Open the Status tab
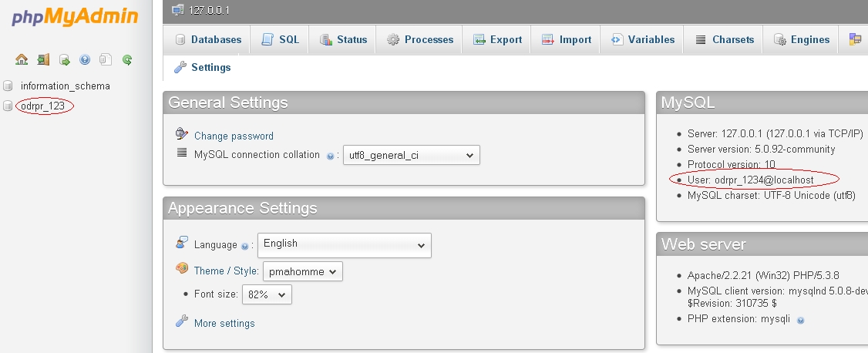 [343, 40]
